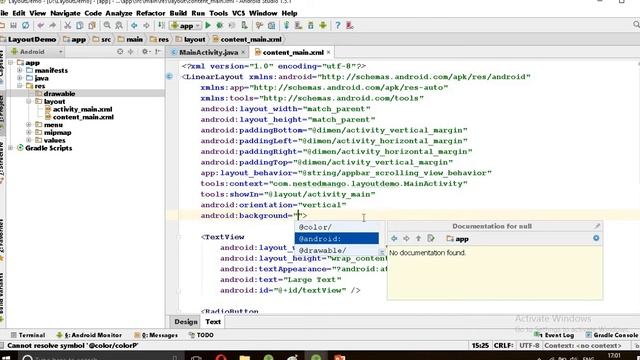Expand the Gradle Scripts node
640x360 pixels.
click(11, 148)
